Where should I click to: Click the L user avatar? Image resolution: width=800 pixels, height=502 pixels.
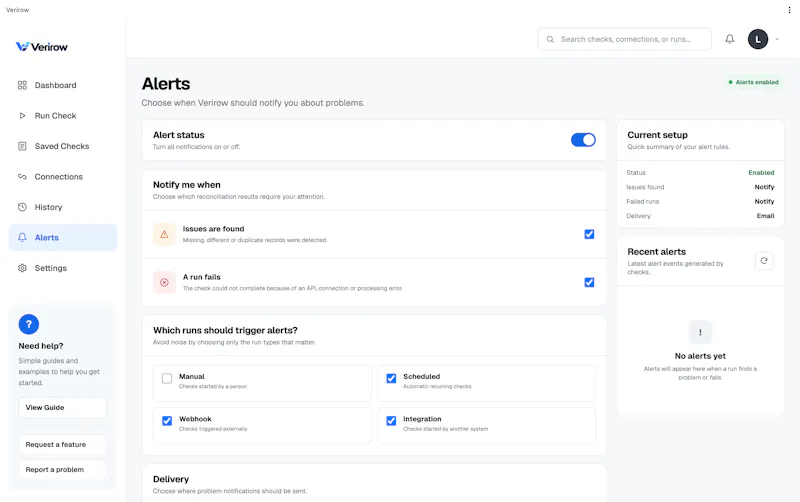click(758, 39)
